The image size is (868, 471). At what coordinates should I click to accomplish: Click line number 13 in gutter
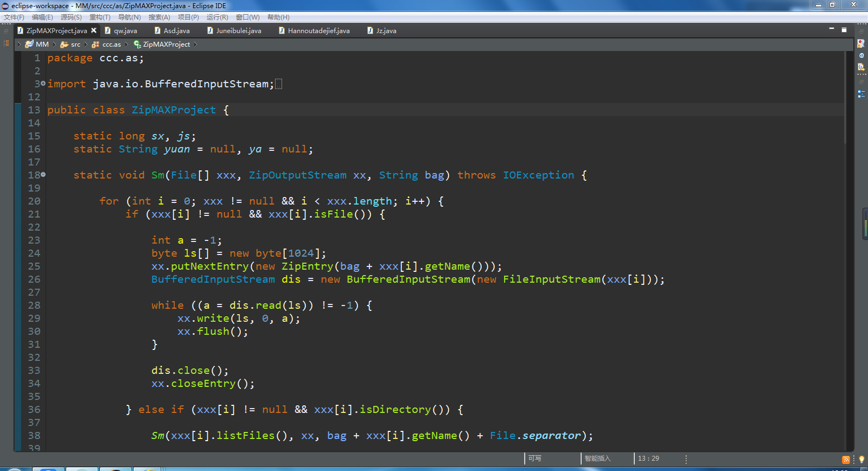(34, 110)
